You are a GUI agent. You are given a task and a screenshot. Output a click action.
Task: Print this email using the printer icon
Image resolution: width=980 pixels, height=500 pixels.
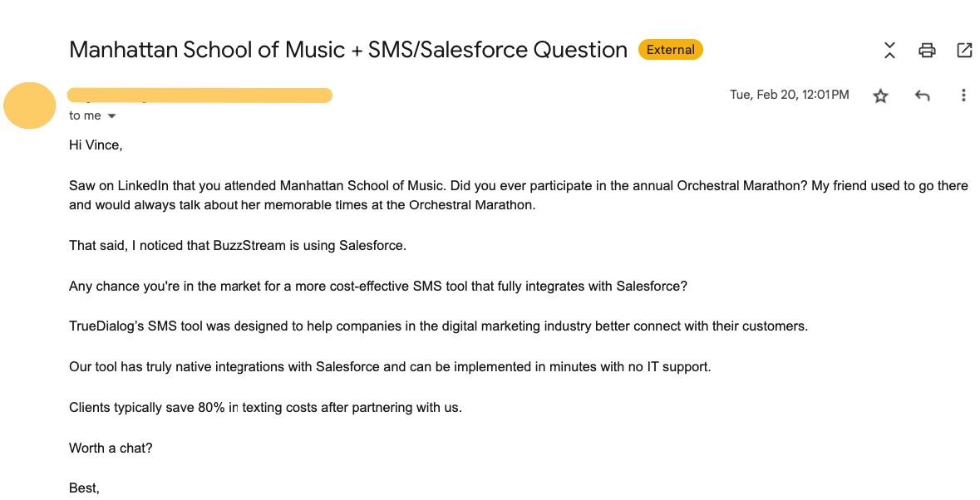[x=927, y=51]
